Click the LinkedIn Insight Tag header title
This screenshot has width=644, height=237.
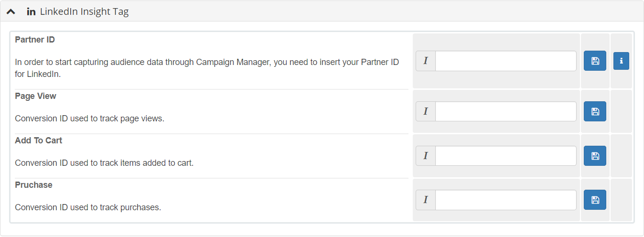click(x=84, y=11)
